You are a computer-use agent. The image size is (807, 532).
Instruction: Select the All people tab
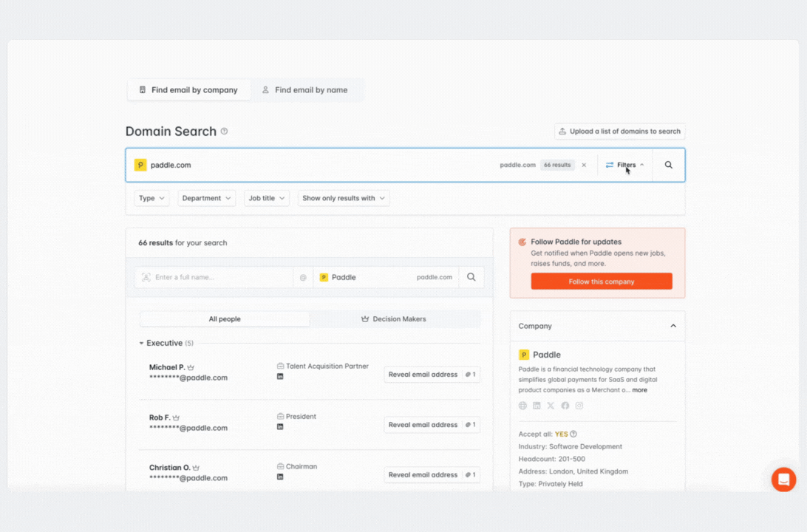(x=225, y=319)
